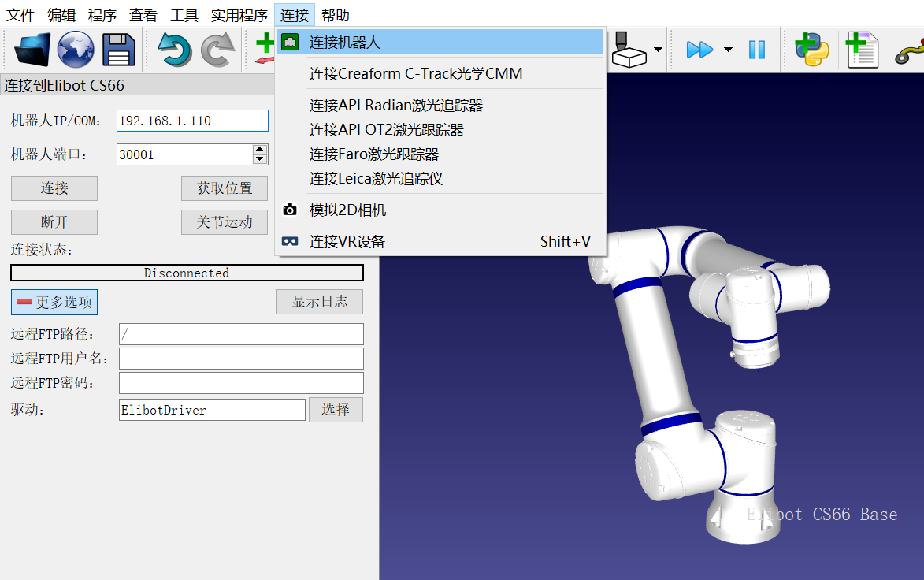Add a new Python program

coord(811,50)
